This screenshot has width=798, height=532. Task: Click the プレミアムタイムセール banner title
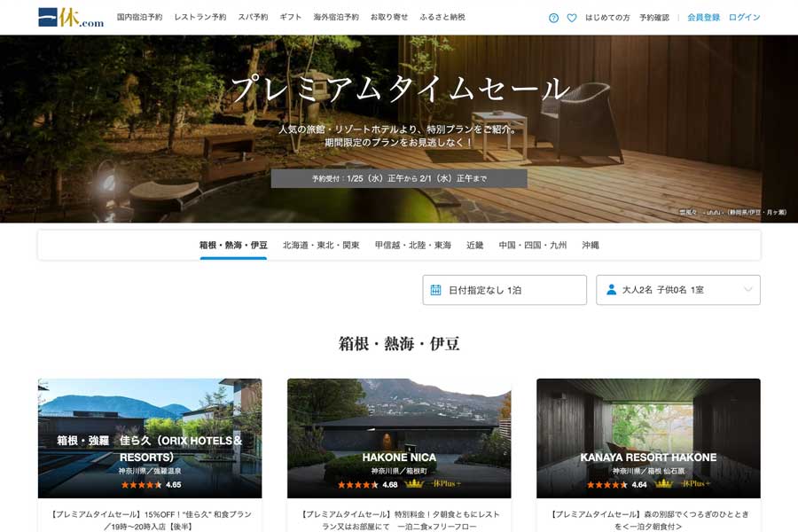point(400,89)
